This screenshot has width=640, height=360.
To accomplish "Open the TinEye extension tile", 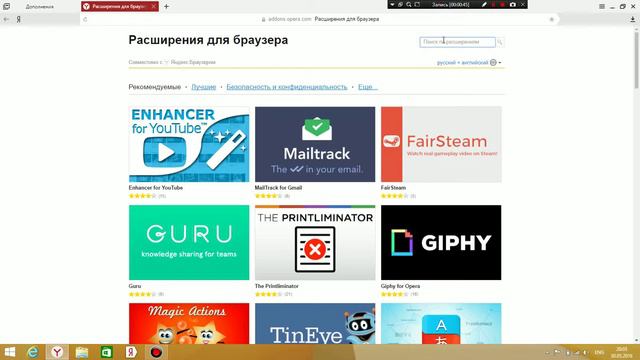I will [315, 324].
